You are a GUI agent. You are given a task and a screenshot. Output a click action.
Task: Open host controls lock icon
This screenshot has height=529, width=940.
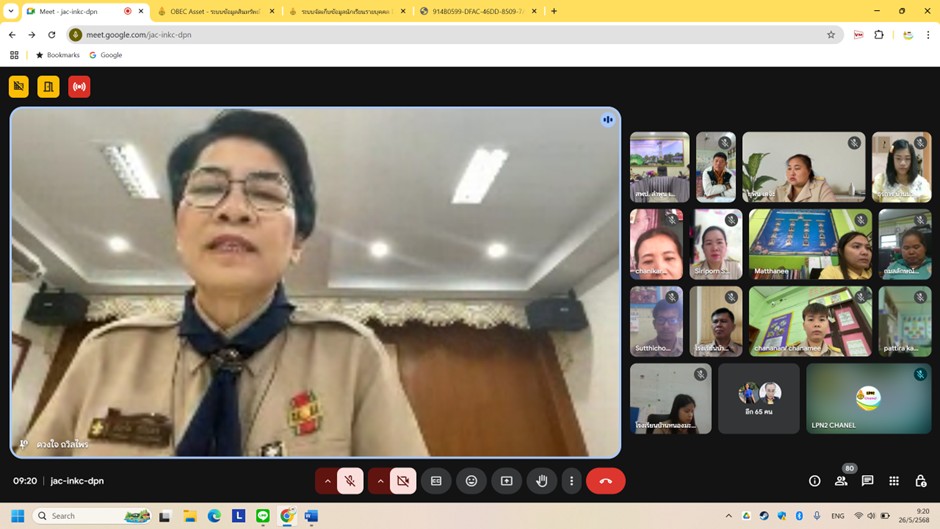click(x=921, y=481)
